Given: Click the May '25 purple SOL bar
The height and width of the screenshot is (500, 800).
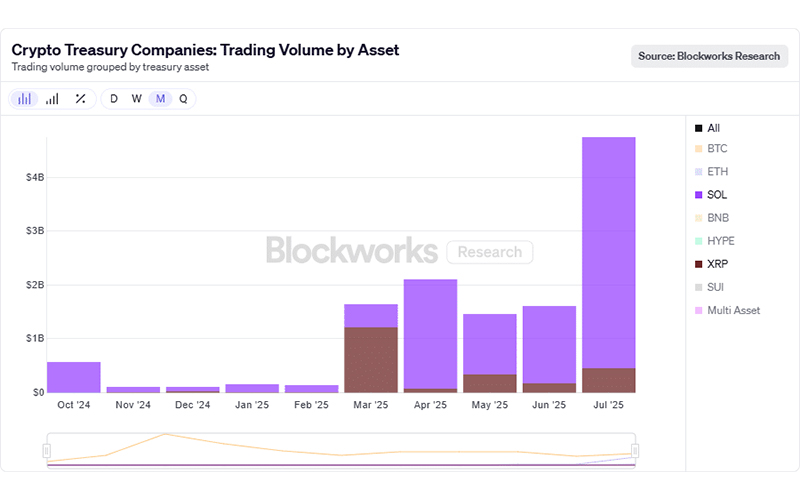Looking at the screenshot, I should [490, 344].
